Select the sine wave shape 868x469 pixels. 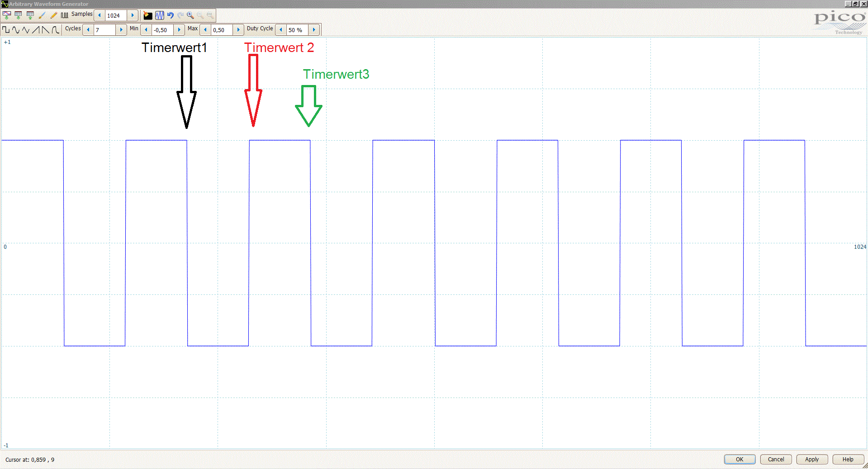(16, 30)
